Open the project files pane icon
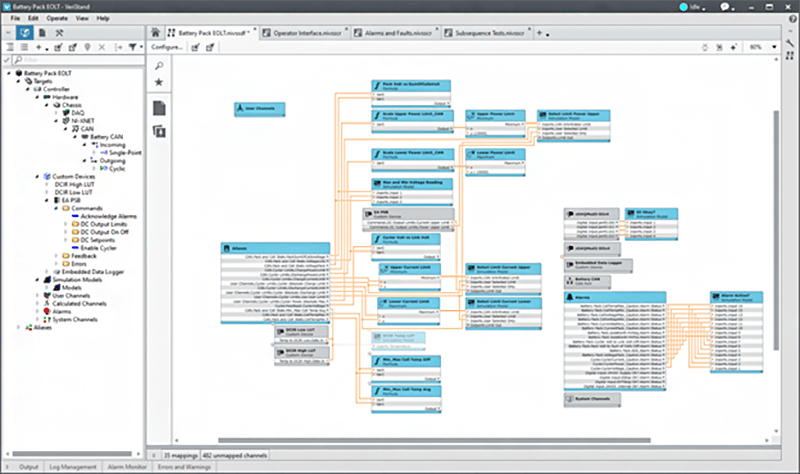 [x=42, y=33]
